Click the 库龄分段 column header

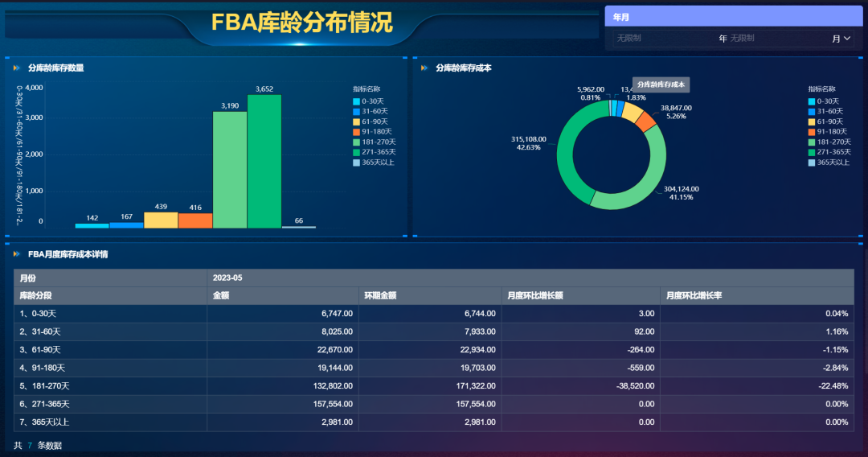[x=110, y=296]
